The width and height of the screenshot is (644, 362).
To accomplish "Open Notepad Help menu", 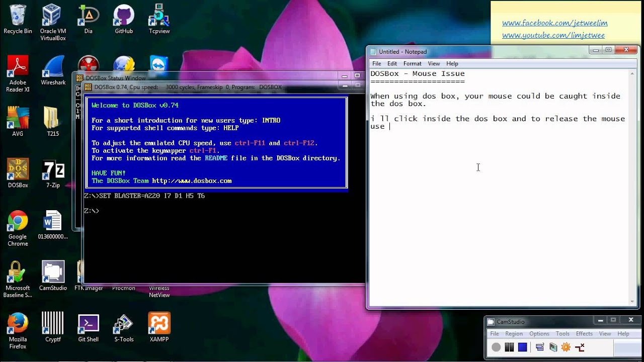I will [452, 63].
